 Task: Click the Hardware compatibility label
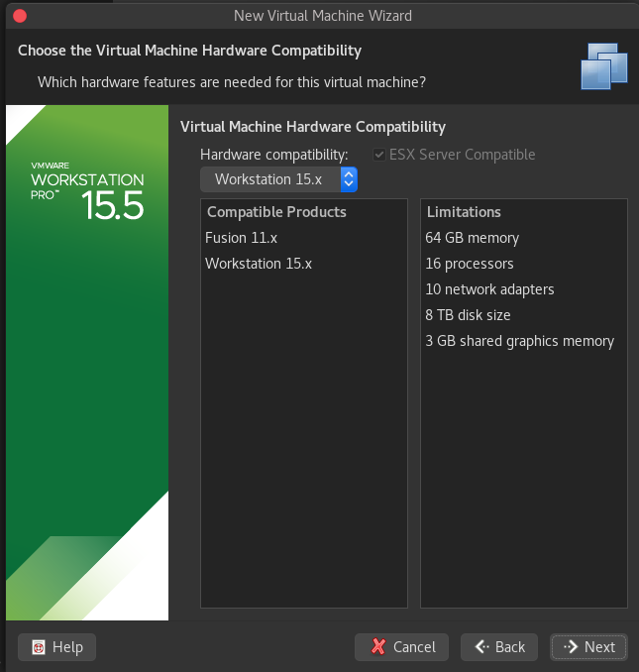tap(274, 155)
